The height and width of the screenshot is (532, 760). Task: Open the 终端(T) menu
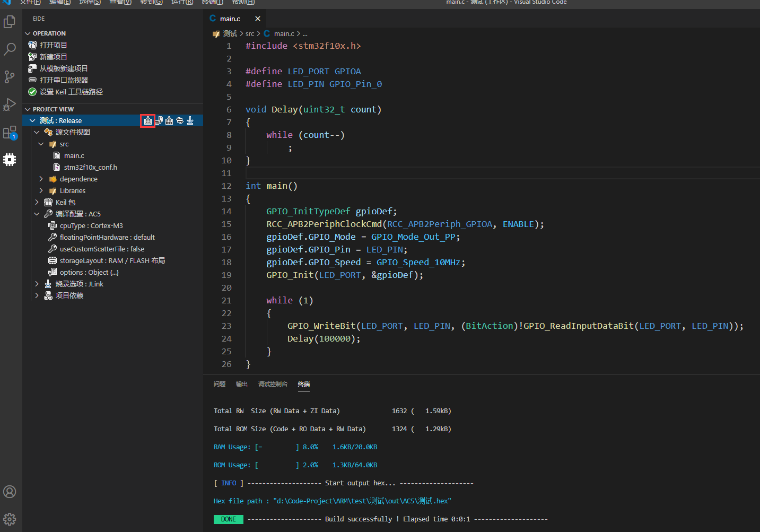212,3
